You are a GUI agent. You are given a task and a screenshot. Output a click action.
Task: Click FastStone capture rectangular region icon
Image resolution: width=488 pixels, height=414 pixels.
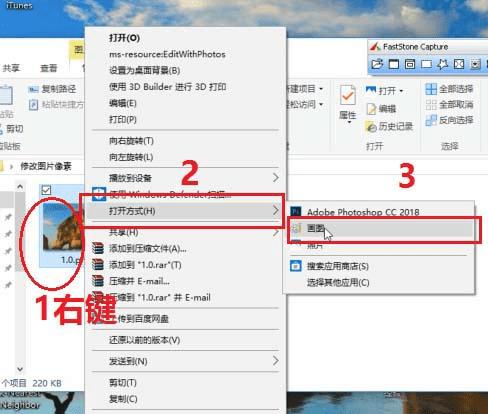click(426, 64)
